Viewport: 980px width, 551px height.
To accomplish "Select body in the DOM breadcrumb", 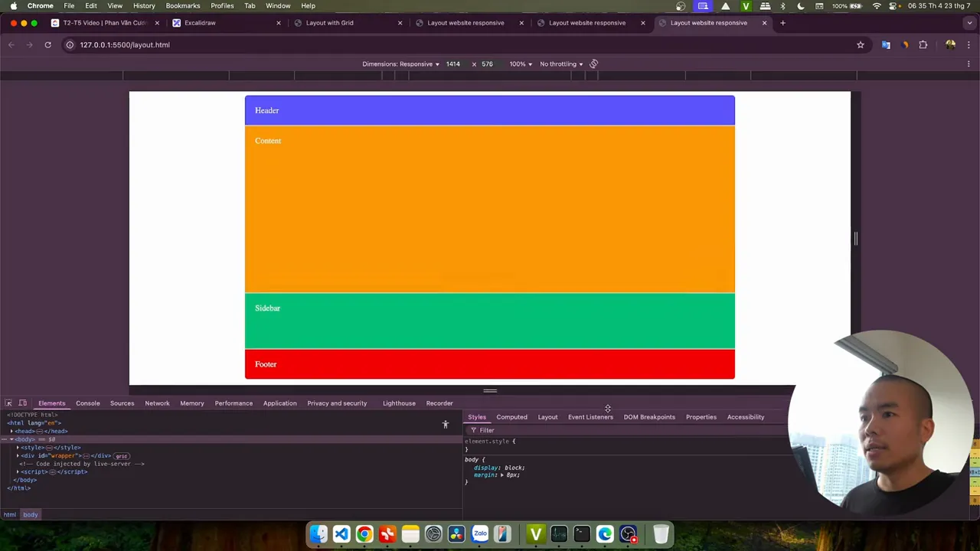I will 30,515.
